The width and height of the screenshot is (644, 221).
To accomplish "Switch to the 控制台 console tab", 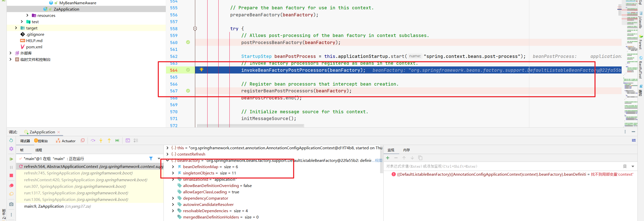I will pyautogui.click(x=41, y=141).
